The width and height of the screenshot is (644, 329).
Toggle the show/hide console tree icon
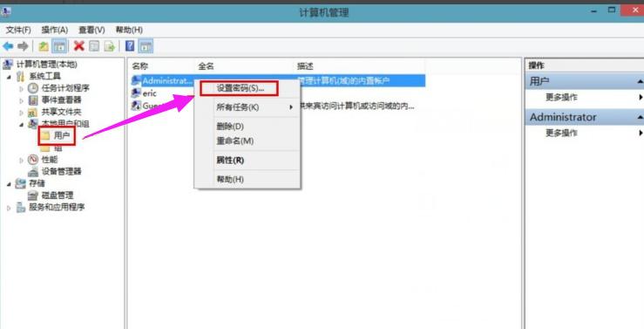tap(60, 46)
